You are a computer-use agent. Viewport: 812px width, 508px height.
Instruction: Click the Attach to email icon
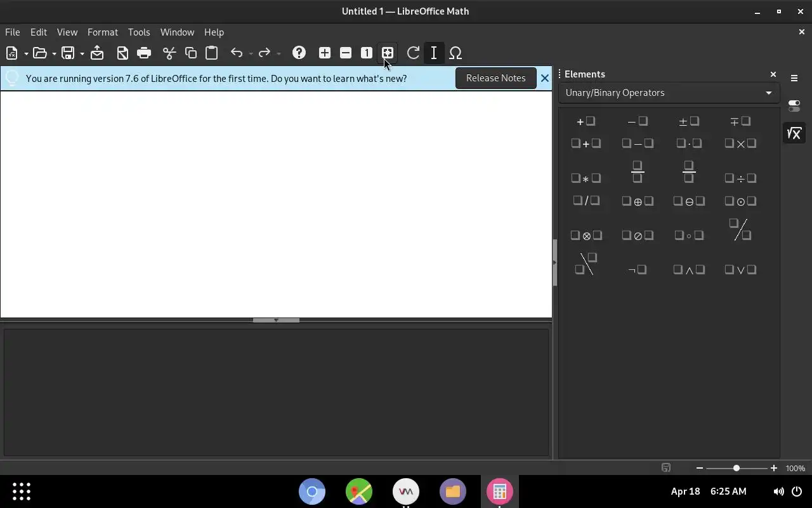[97, 53]
